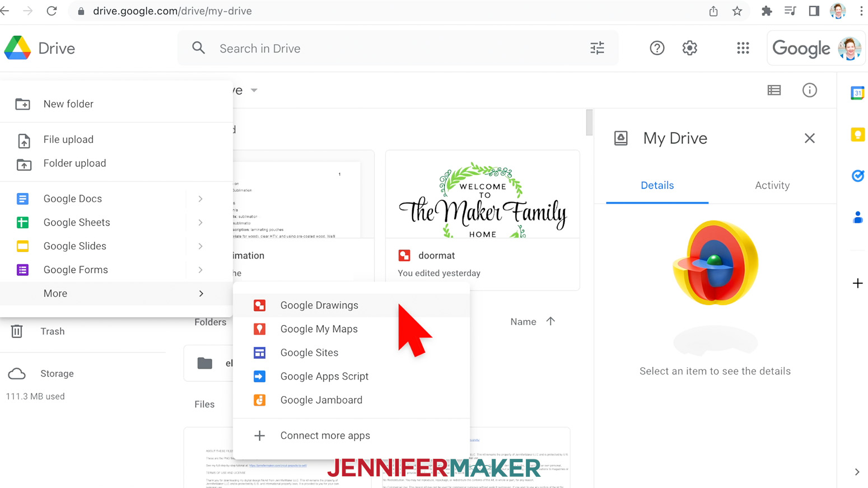Open Google Keep side panel icon
Image resolution: width=868 pixels, height=488 pixels.
pos(857,134)
